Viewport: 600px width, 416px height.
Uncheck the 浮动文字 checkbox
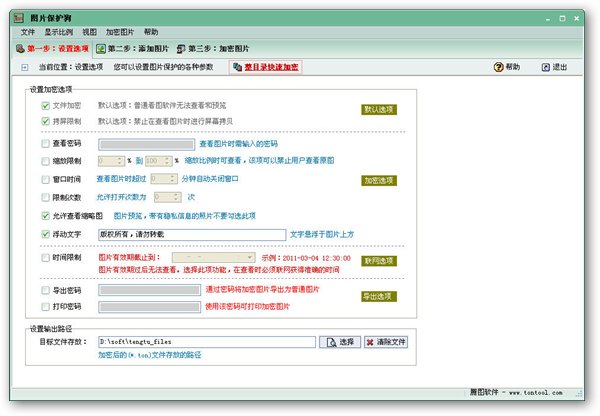point(46,234)
